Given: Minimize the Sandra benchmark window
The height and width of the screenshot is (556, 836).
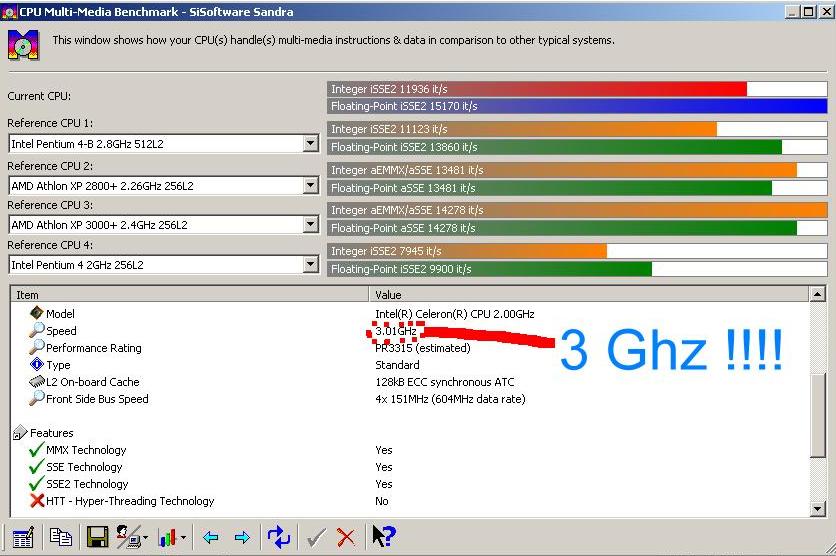Looking at the screenshot, I should [x=792, y=12].
